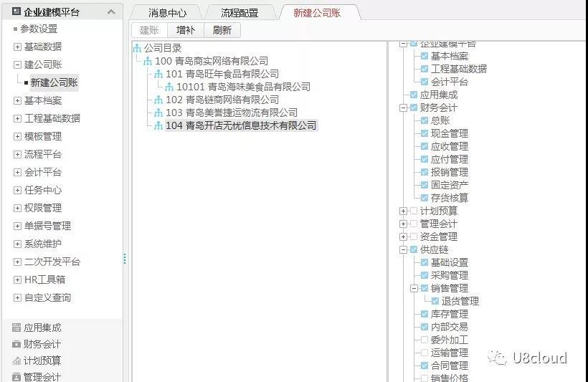Screen dimensions: 588x382
Task: Click the org icon of 101 青岛旺年食品有限公司
Action: coord(158,74)
